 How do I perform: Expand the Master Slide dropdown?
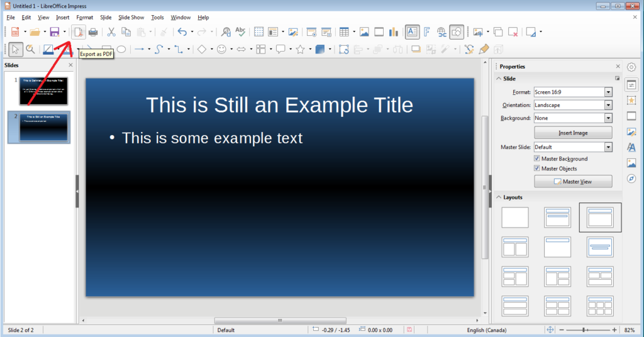(608, 147)
